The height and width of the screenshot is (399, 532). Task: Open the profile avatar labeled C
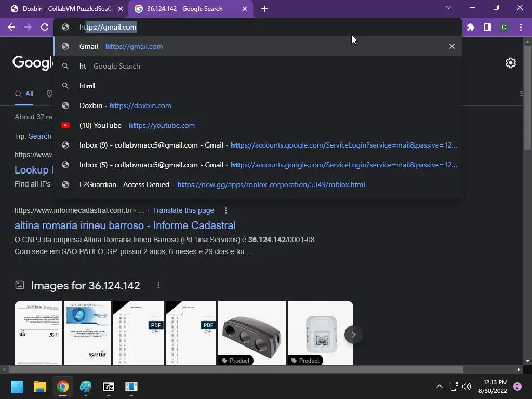pyautogui.click(x=504, y=27)
